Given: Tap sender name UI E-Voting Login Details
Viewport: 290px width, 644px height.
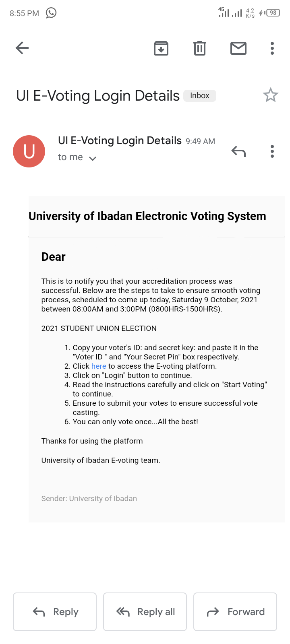Looking at the screenshot, I should 120,140.
